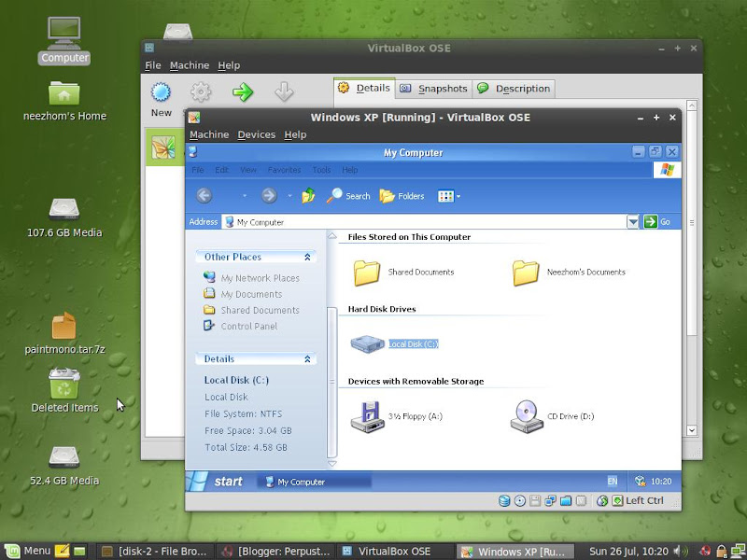
Task: Open the Computer desktop icon
Action: tap(64, 40)
